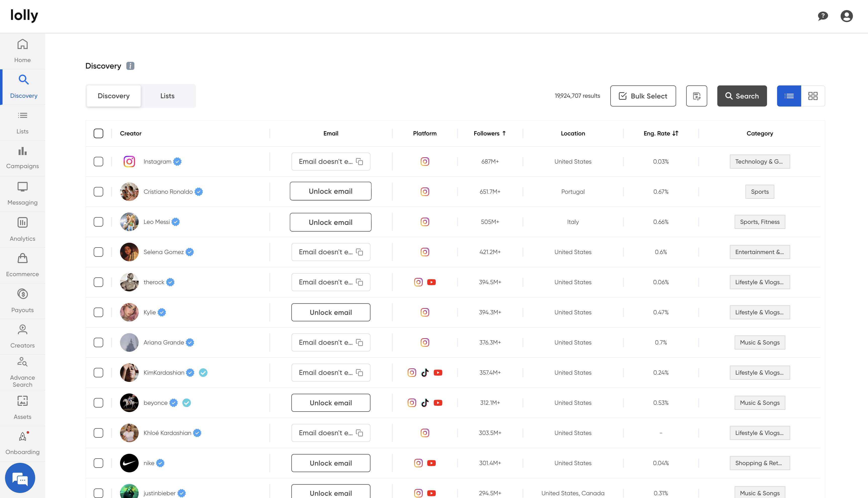Click Khloé Kardashian creator name

(x=167, y=433)
